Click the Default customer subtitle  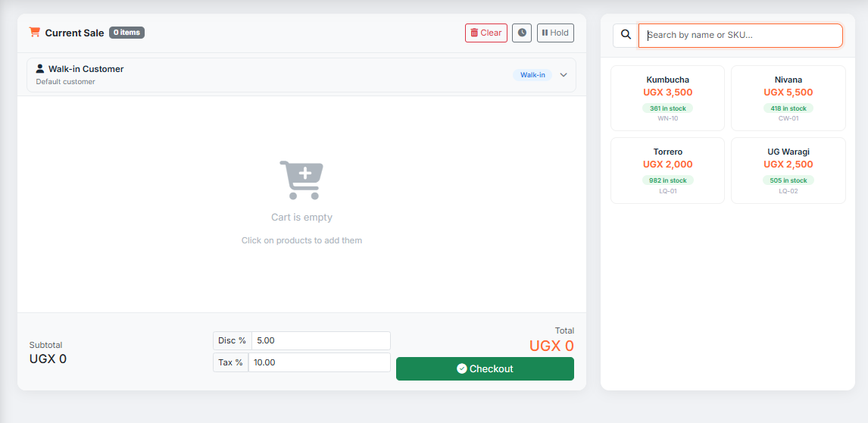(65, 82)
